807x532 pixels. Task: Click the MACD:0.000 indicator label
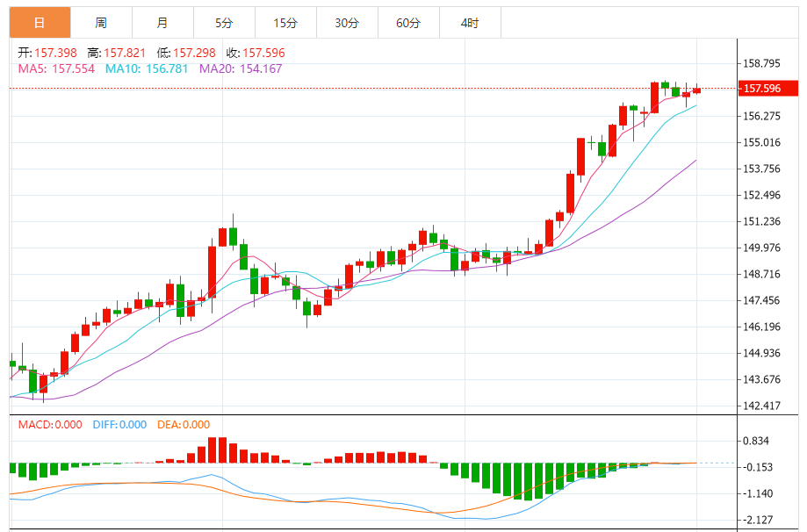click(x=50, y=425)
